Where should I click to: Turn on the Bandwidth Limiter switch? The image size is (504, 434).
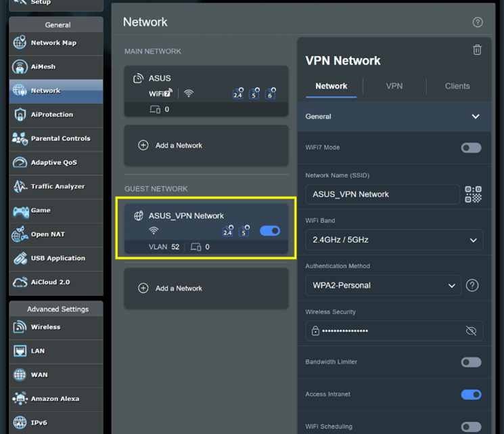pos(471,362)
